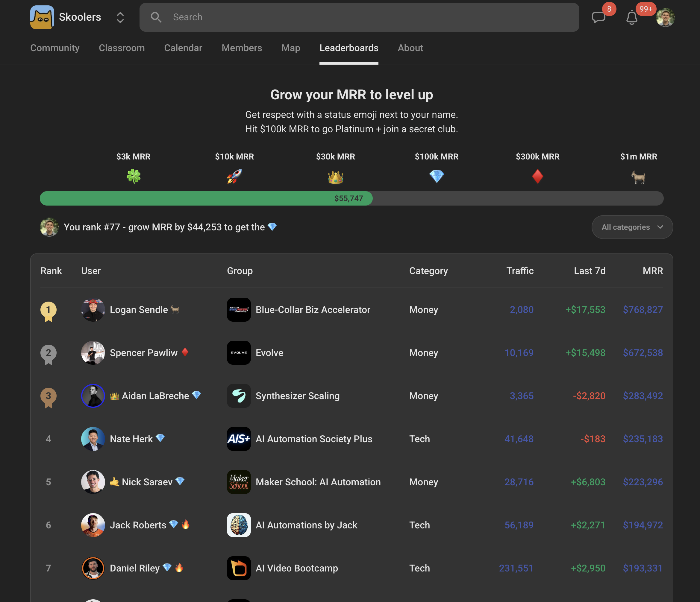This screenshot has height=602, width=700.
Task: Click the Traffic column header
Action: click(x=520, y=271)
